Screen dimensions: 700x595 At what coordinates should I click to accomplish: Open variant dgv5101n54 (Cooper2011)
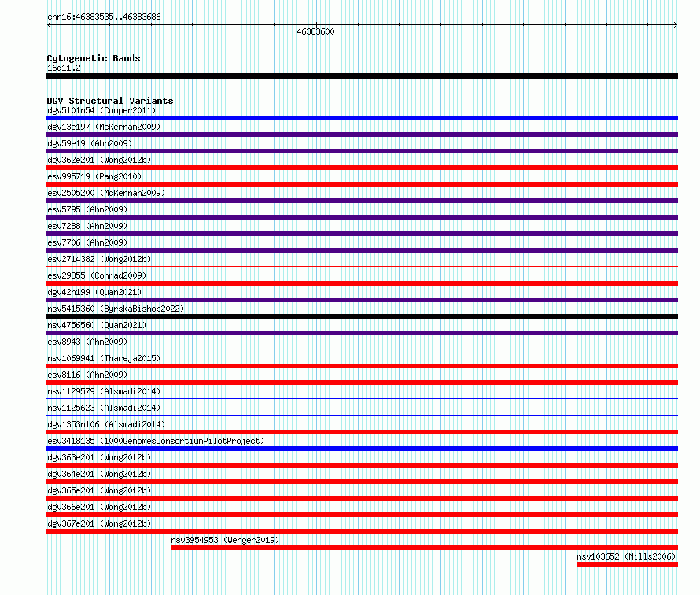pos(101,110)
